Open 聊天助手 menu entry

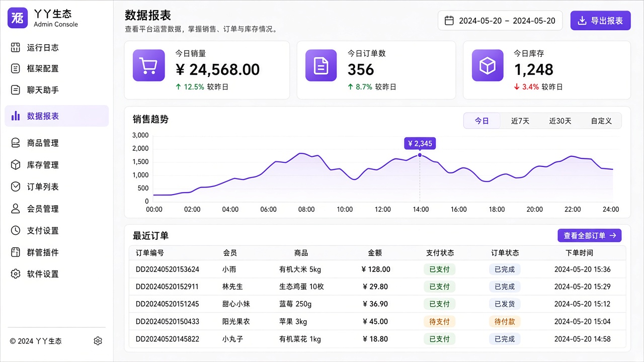[x=56, y=90]
